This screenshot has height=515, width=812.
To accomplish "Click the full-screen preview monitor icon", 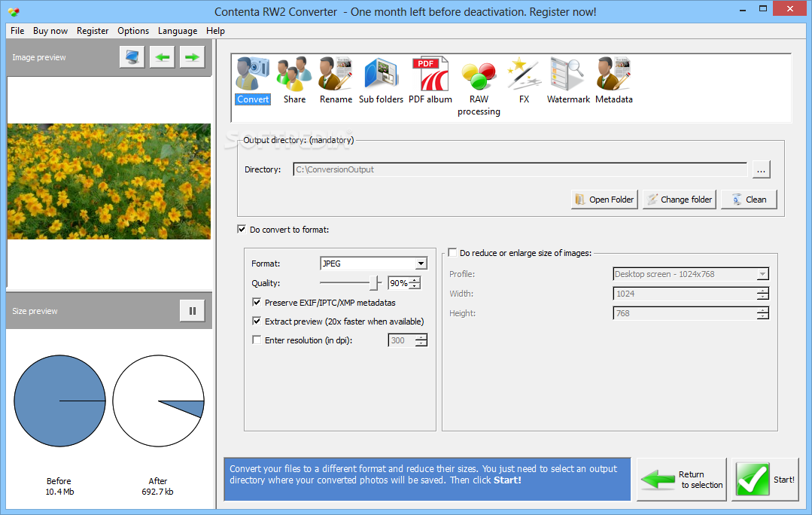I will point(132,57).
